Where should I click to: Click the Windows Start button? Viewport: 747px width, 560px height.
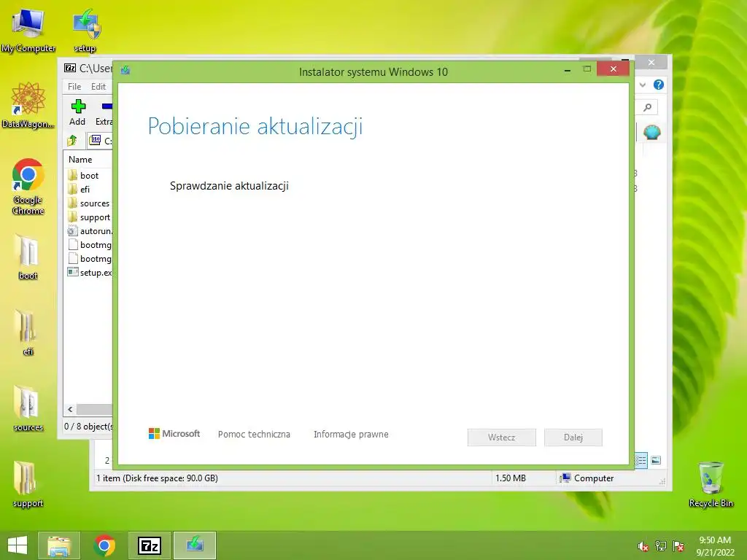tap(18, 545)
